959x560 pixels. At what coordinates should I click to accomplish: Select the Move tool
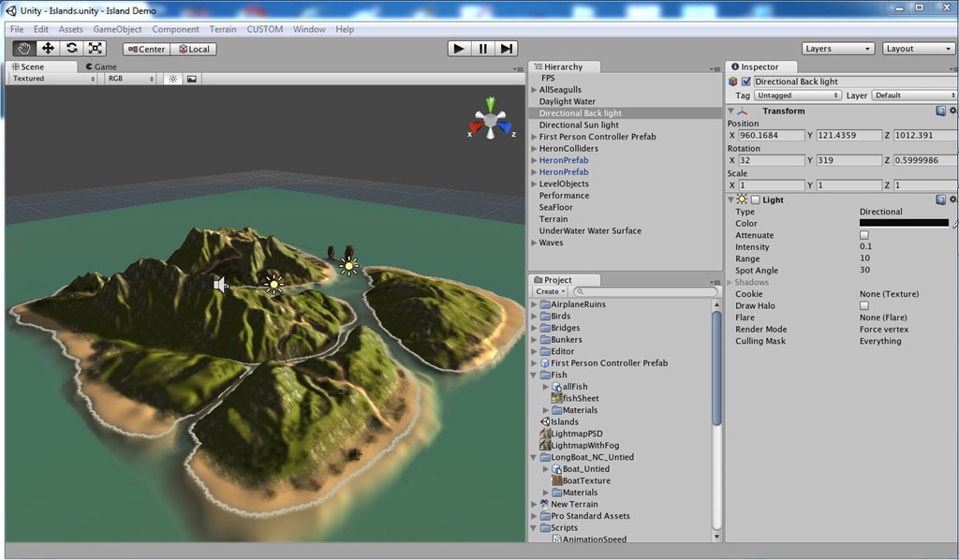click(x=48, y=49)
